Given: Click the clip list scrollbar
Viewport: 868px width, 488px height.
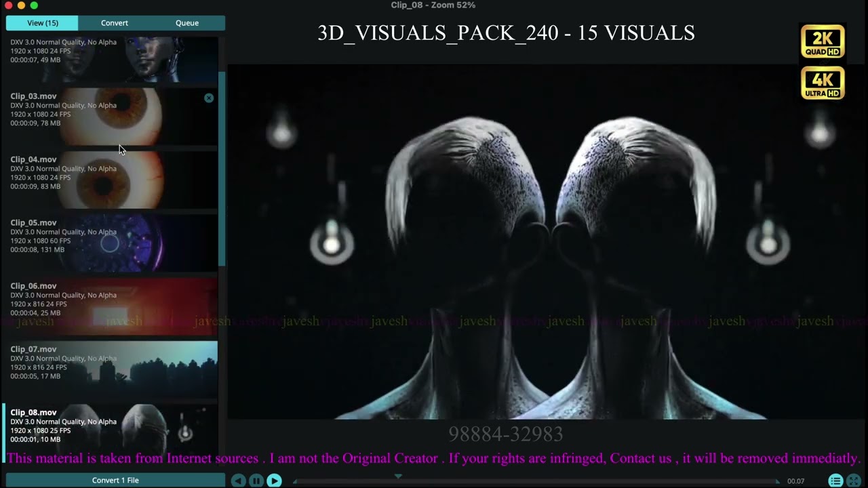Looking at the screenshot, I should [221, 168].
